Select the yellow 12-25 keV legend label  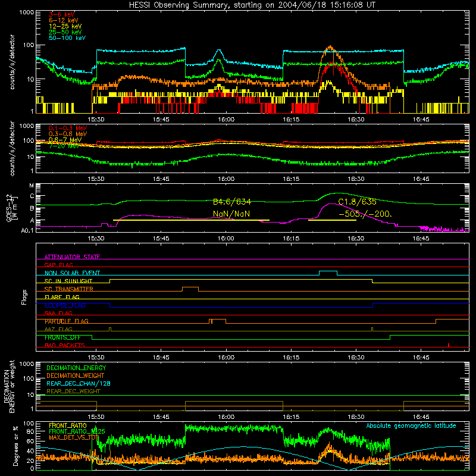(65, 26)
